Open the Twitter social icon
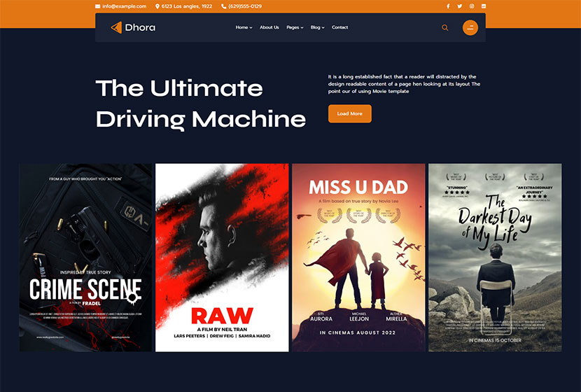581x392 pixels. 459,6
